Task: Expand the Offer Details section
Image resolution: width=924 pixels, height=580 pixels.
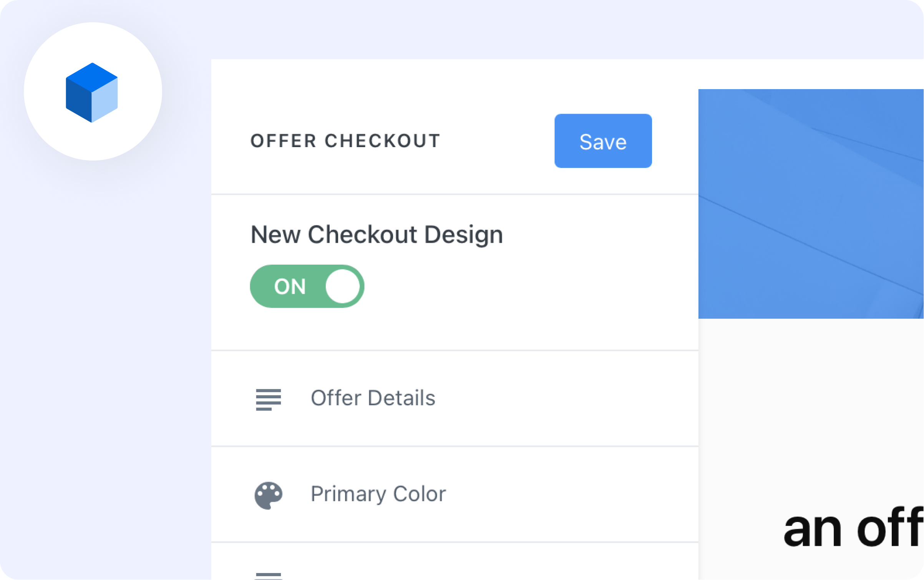Action: click(x=455, y=399)
